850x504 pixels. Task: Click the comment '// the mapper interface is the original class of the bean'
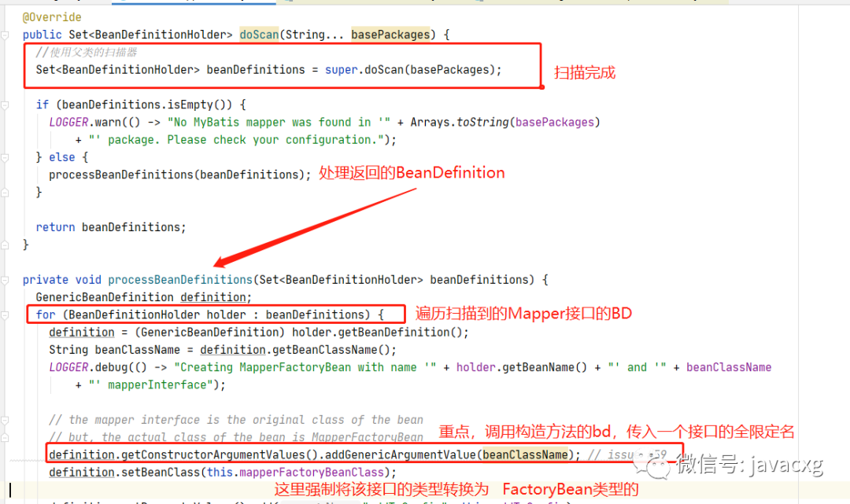[x=236, y=420]
